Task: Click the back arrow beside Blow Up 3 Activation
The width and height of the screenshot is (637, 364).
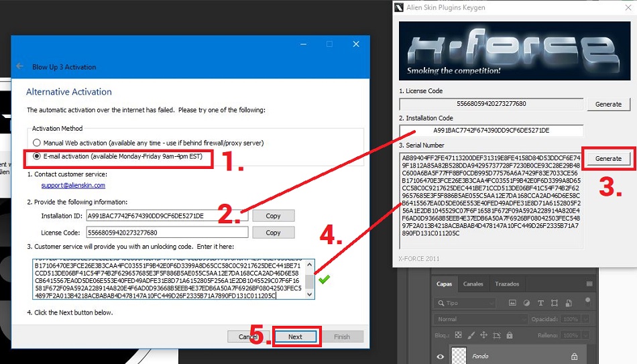Action: pos(20,66)
